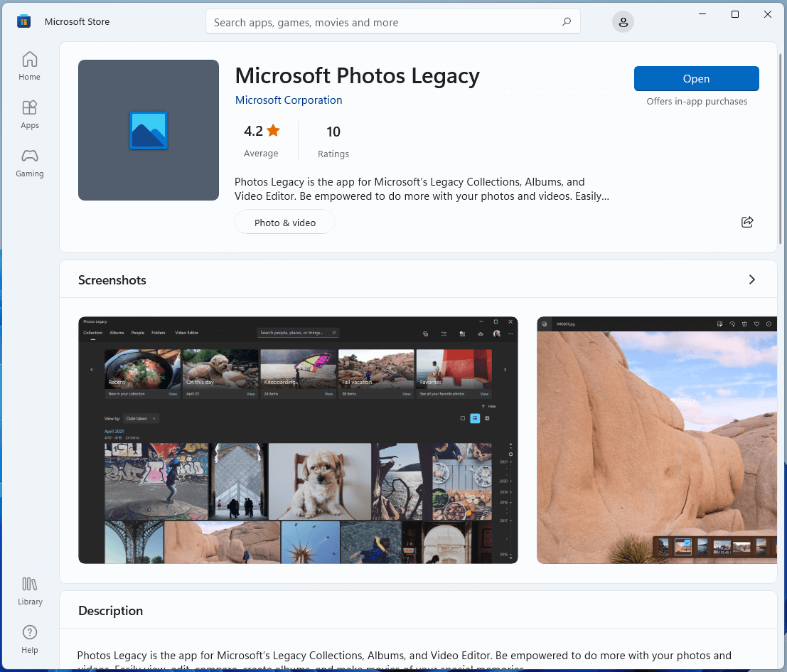Click the share icon
787x672 pixels.
point(747,222)
